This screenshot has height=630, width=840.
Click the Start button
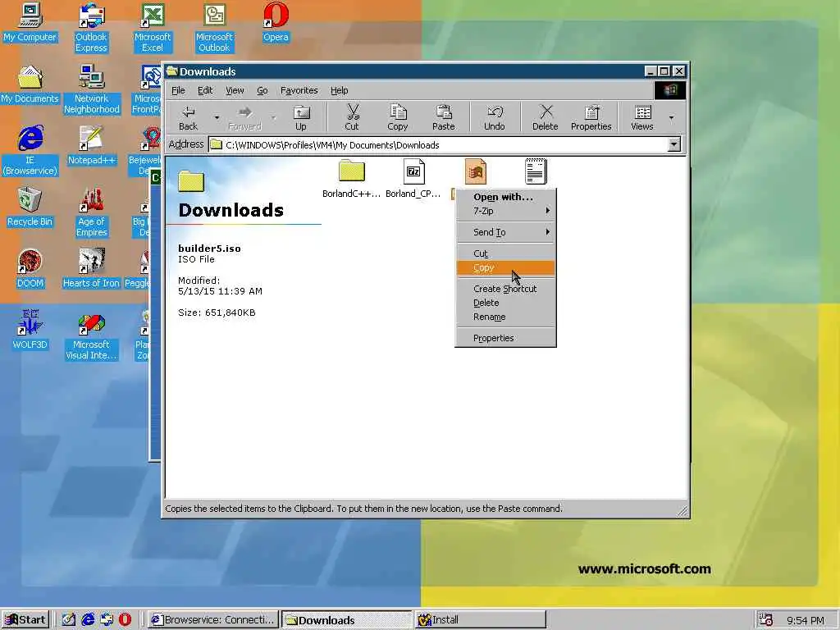coord(25,620)
